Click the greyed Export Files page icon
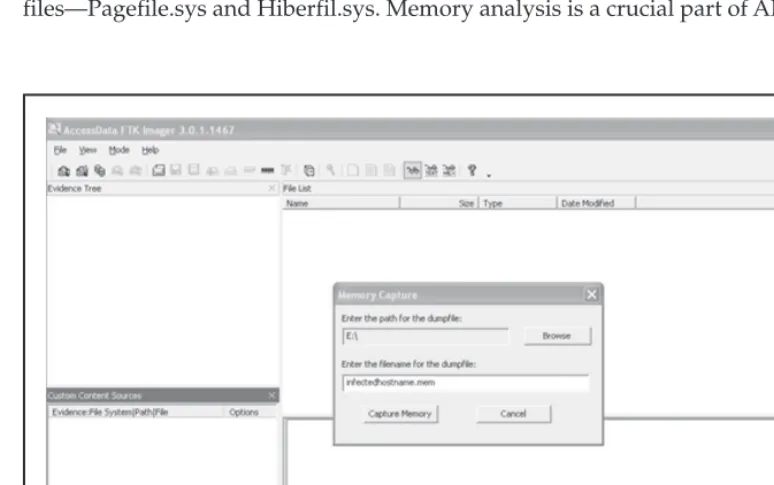774x485 pixels. tap(353, 171)
